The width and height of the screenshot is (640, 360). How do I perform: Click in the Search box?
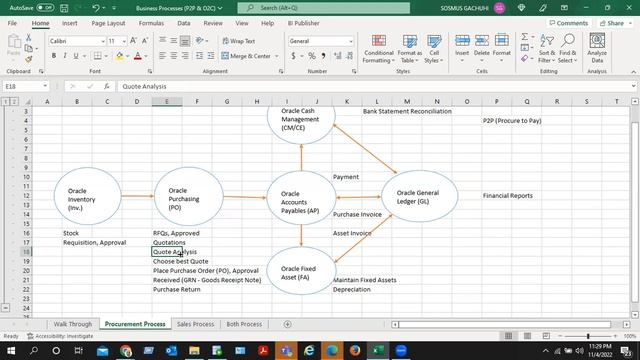coord(324,8)
